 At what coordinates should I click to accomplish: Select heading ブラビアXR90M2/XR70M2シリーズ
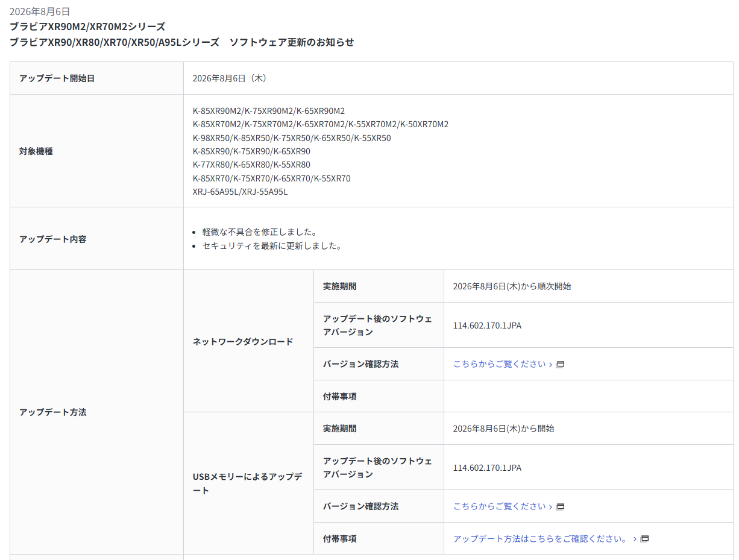pyautogui.click(x=87, y=27)
